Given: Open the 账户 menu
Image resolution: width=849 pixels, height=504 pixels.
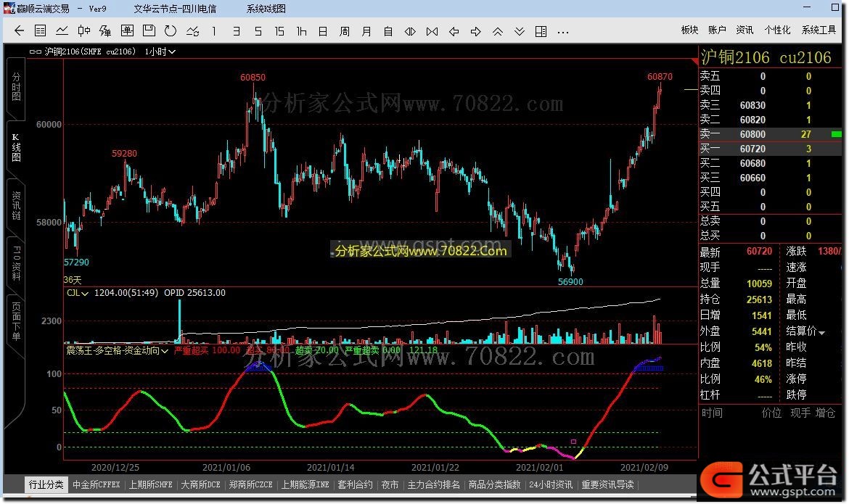Looking at the screenshot, I should coord(717,30).
